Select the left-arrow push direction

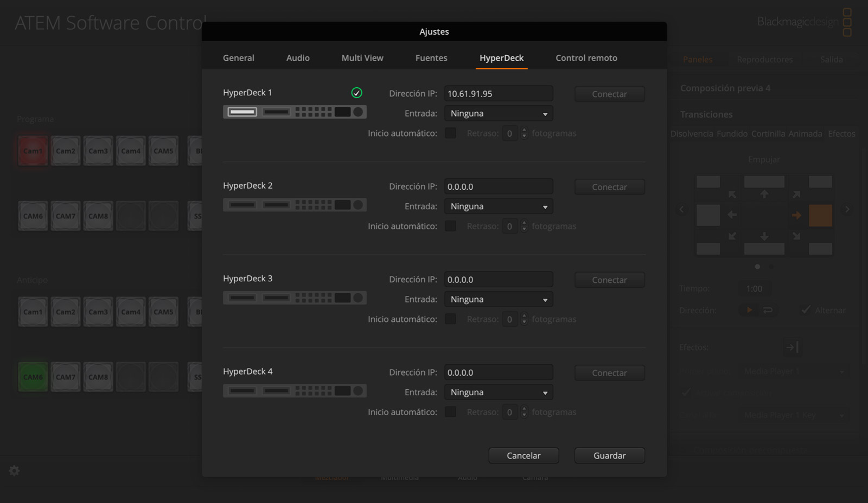point(732,215)
